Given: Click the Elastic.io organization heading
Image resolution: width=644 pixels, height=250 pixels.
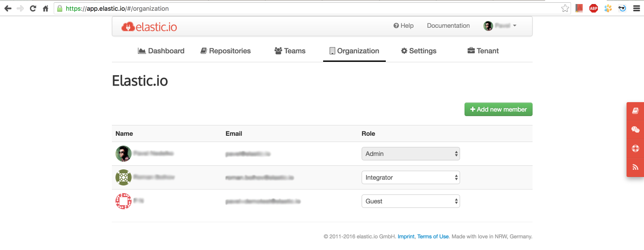Looking at the screenshot, I should point(140,81).
